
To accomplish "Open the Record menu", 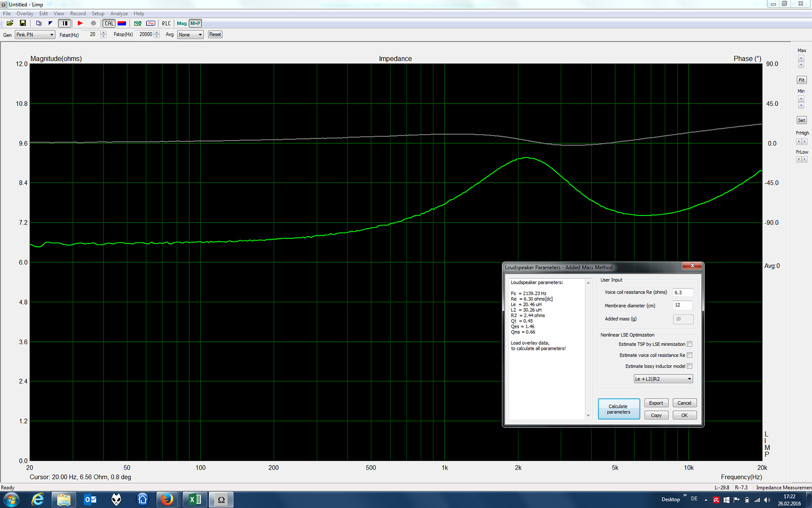I will coord(78,14).
